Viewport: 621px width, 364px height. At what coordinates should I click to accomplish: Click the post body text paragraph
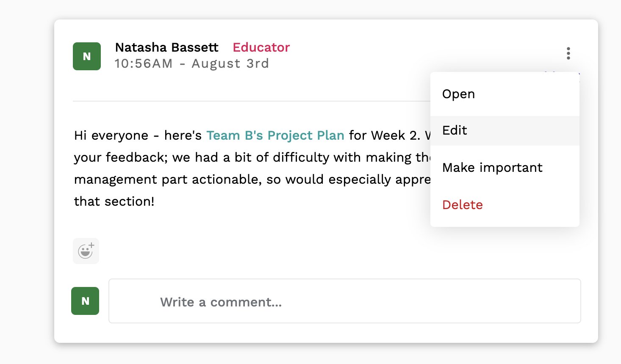click(x=252, y=168)
